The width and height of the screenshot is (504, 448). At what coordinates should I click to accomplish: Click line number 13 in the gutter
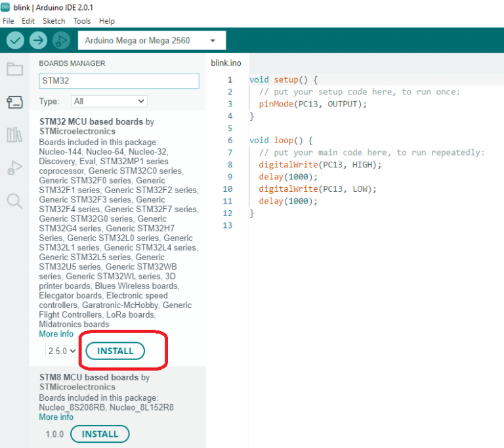point(228,225)
